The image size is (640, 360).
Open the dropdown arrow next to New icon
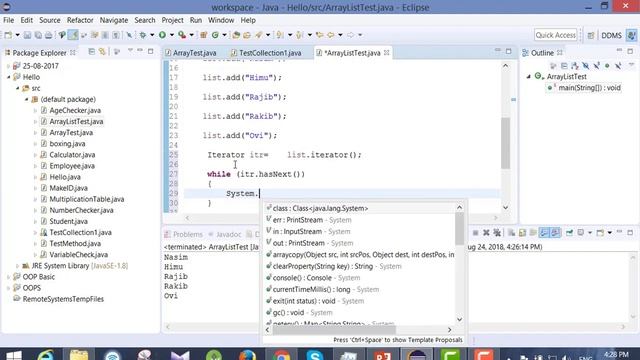18,35
